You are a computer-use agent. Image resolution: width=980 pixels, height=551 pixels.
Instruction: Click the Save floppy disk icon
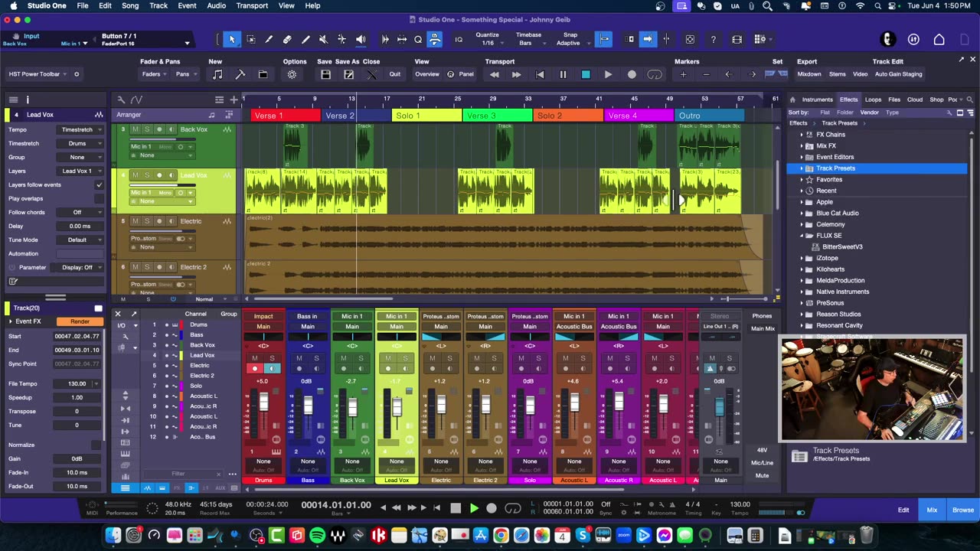tap(325, 74)
